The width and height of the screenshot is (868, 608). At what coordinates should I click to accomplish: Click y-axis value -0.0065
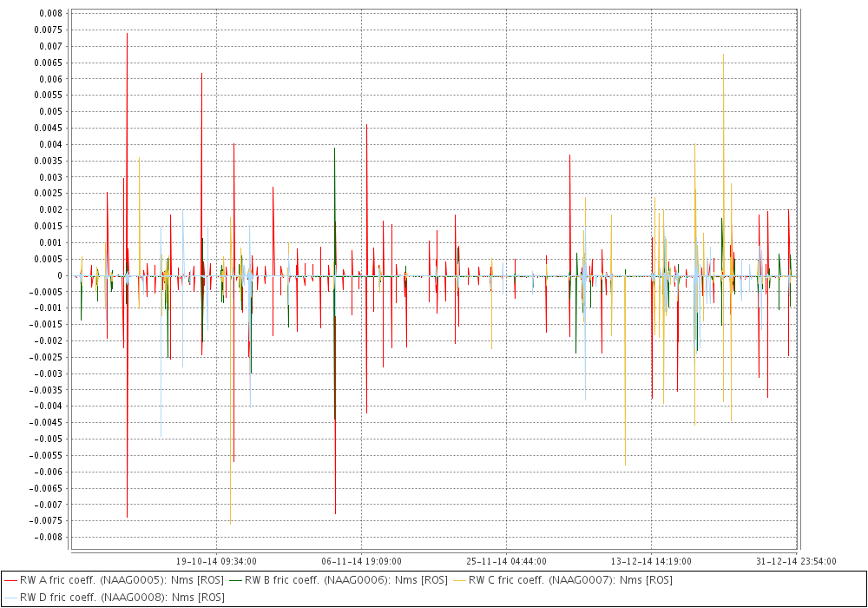47,488
